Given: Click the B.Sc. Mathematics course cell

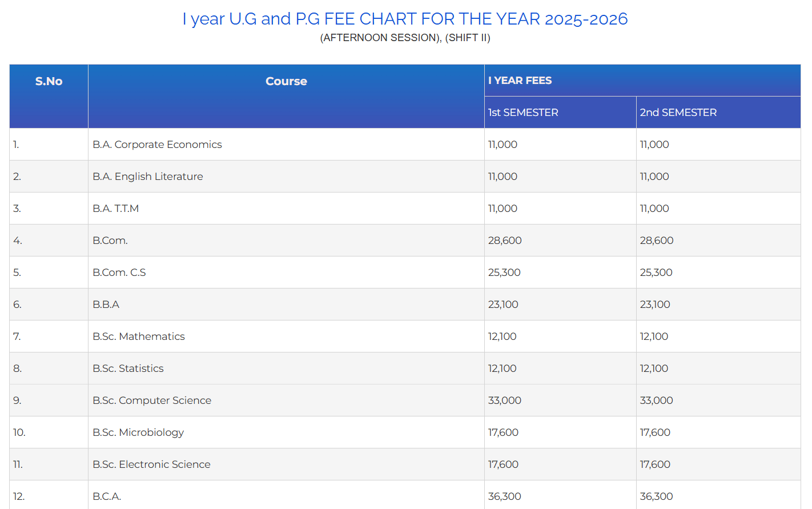Looking at the screenshot, I should (139, 336).
